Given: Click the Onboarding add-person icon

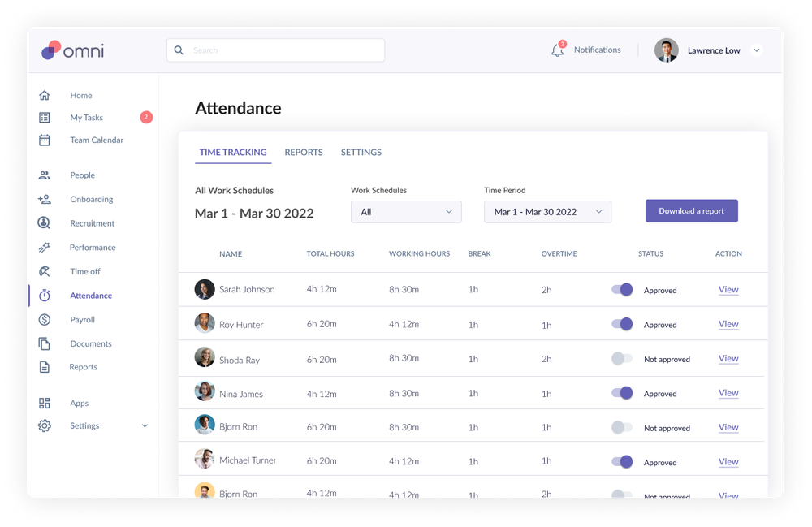Looking at the screenshot, I should coord(45,199).
